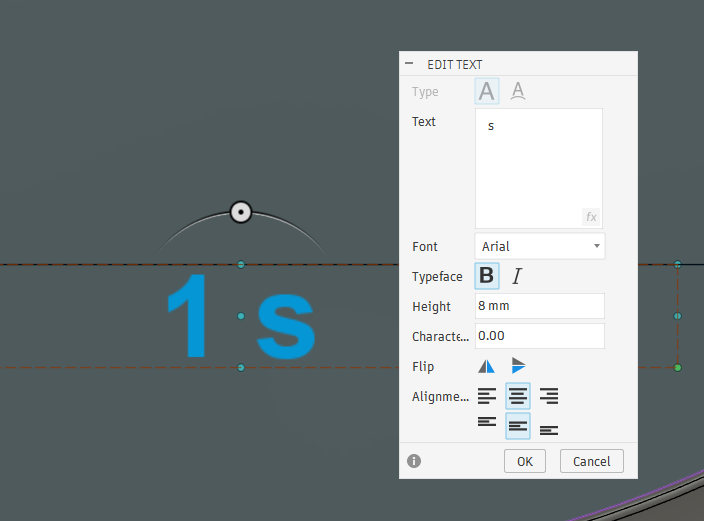Click the Character spacing field showing 0.00

540,336
